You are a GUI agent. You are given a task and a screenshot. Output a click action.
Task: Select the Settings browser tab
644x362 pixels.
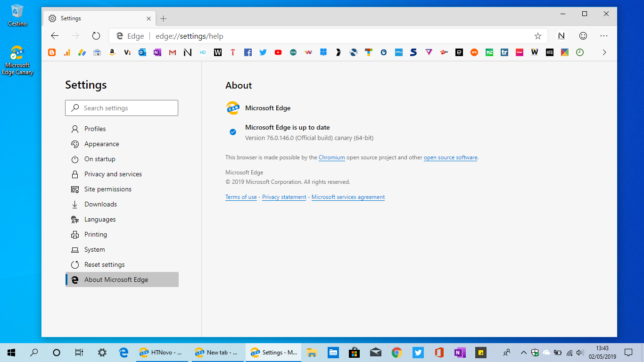[x=99, y=18]
